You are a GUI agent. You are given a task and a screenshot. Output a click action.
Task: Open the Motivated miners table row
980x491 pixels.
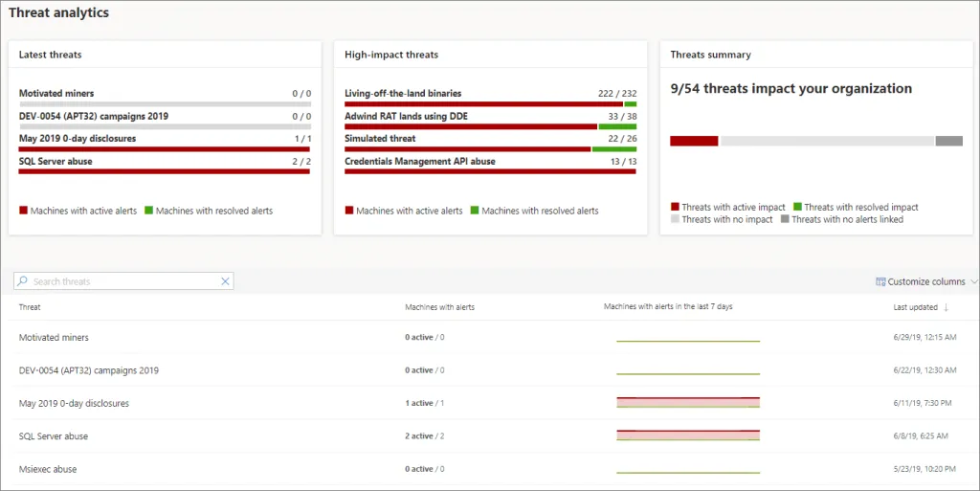tap(54, 337)
